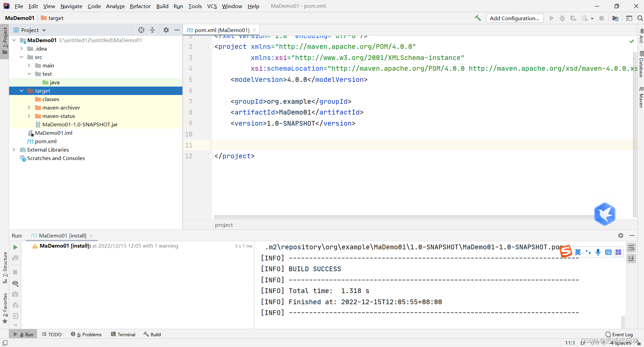Expand the maven-archiver folder
Viewport: 644px width, 347px height.
click(29, 107)
